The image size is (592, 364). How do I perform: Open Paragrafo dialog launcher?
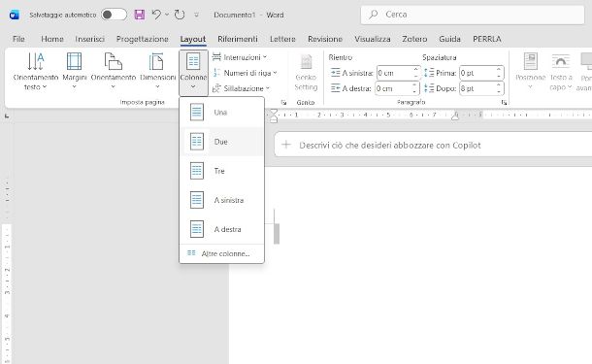point(504,102)
